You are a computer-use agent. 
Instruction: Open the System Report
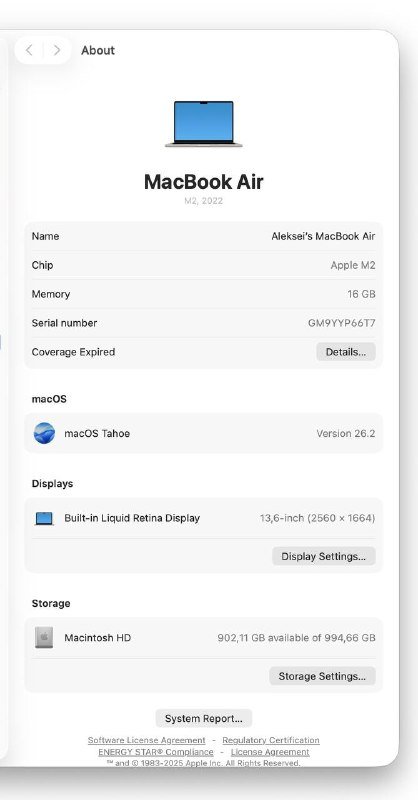tap(204, 718)
